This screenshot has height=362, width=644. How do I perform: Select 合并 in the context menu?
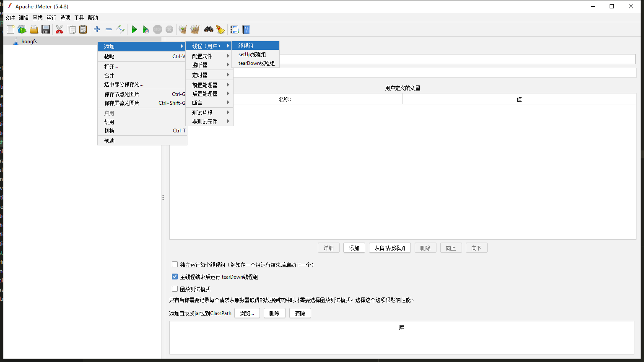tap(142, 75)
